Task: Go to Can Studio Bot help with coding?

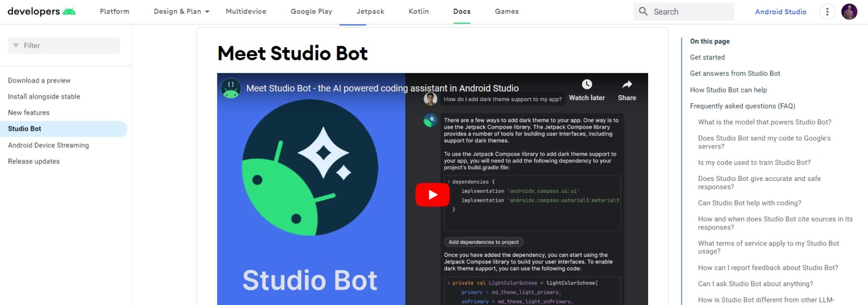Action: [749, 203]
